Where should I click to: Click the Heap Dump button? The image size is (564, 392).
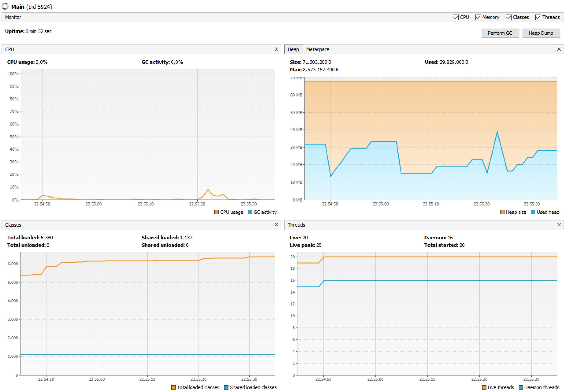541,33
